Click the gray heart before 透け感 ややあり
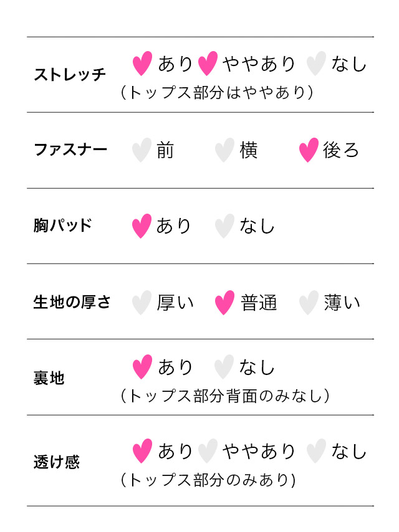399x532 pixels. [x=208, y=451]
